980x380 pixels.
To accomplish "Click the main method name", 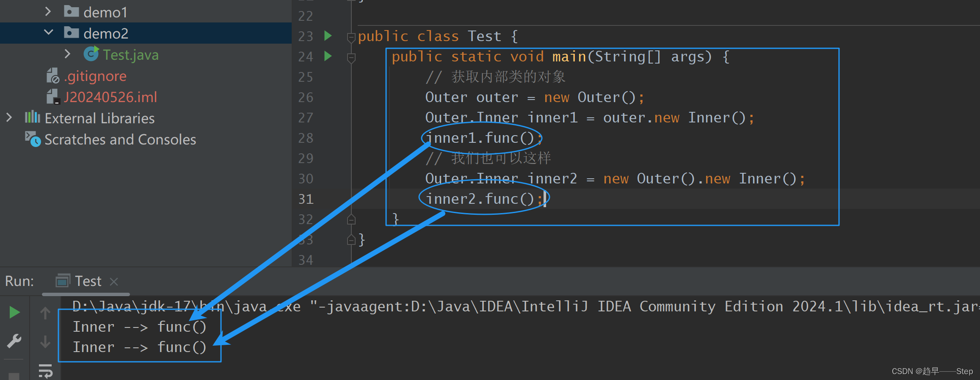I will [x=569, y=56].
